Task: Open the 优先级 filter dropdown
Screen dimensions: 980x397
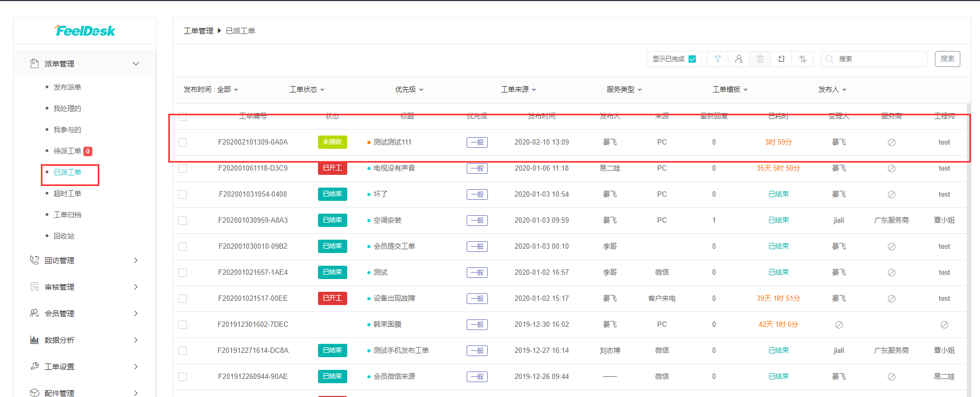Action: point(409,89)
